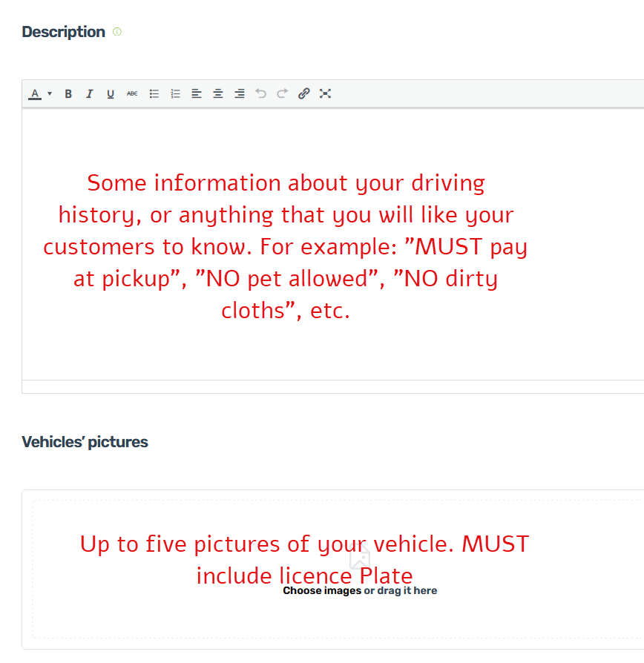Image resolution: width=644 pixels, height=663 pixels.
Task: Expand the editor to fullscreen
Action: (325, 93)
